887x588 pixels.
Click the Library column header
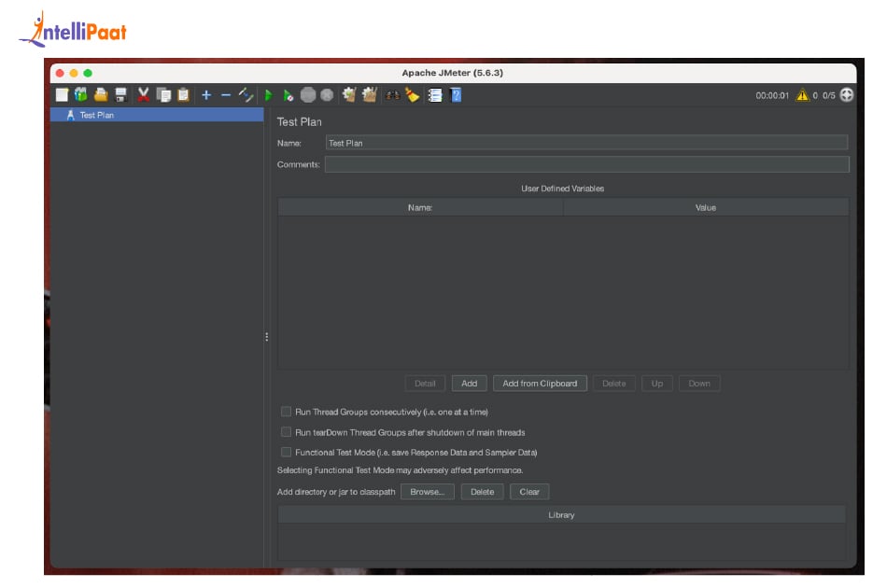coord(562,515)
